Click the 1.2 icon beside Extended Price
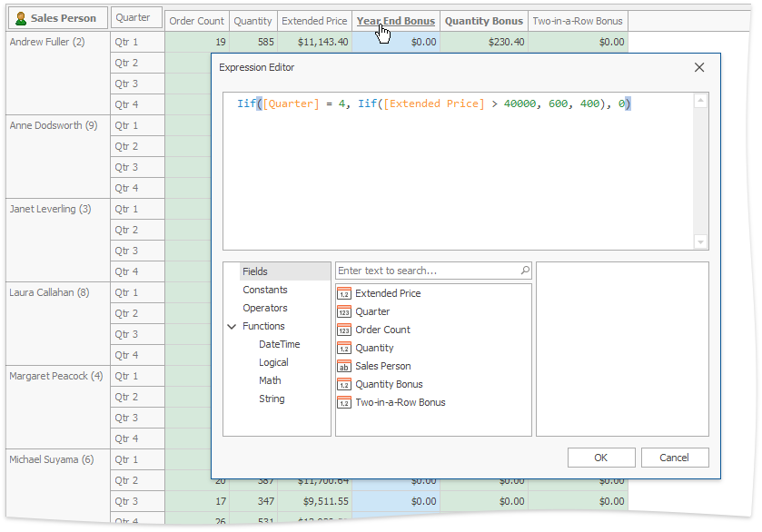The width and height of the screenshot is (762, 532). pyautogui.click(x=343, y=293)
